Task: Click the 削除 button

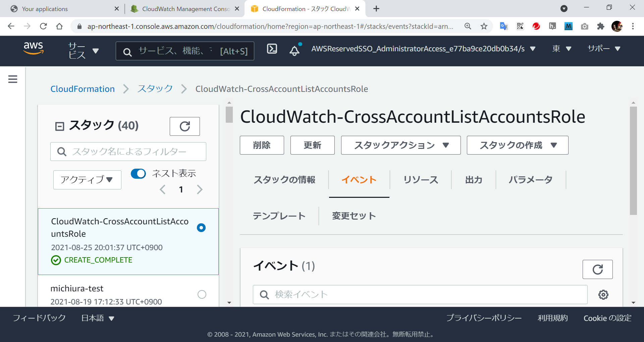Action: [262, 145]
